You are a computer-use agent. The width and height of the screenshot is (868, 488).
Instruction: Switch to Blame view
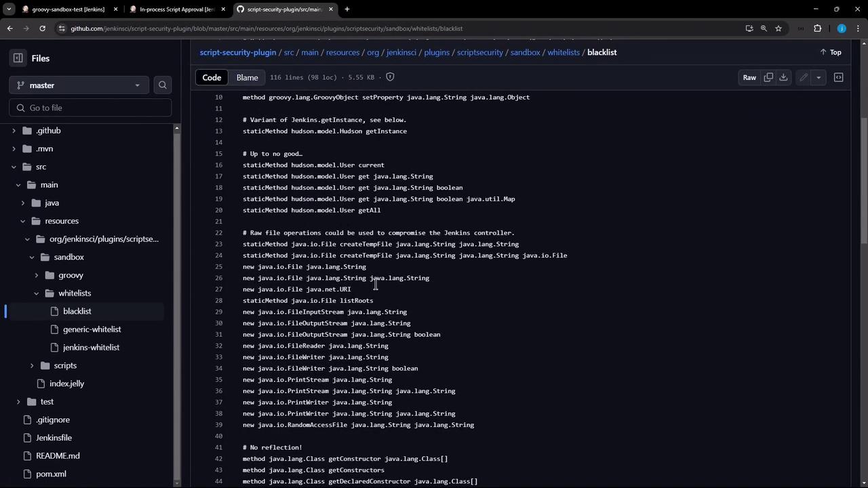247,77
